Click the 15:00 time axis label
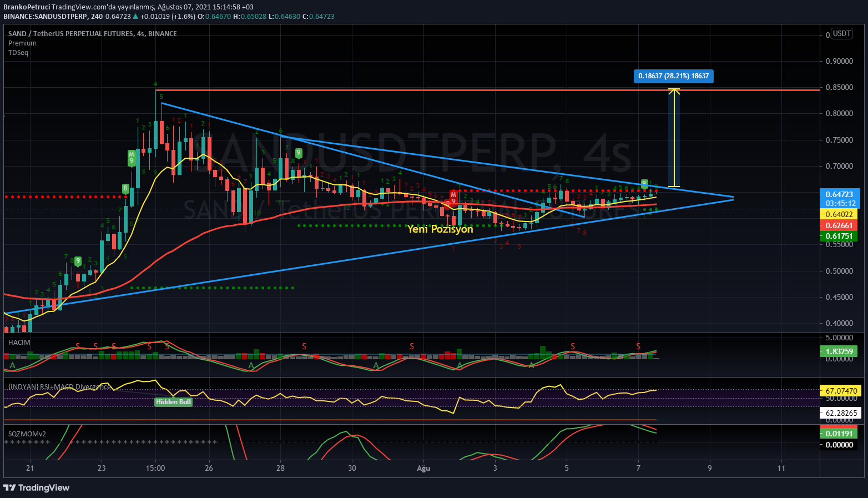The height and width of the screenshot is (498, 868). (x=155, y=468)
